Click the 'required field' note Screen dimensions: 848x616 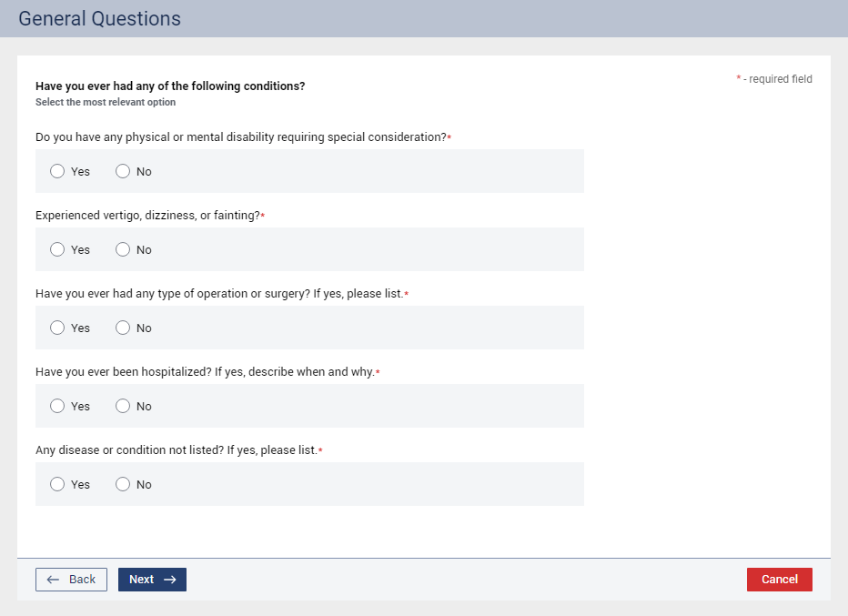[x=780, y=79]
